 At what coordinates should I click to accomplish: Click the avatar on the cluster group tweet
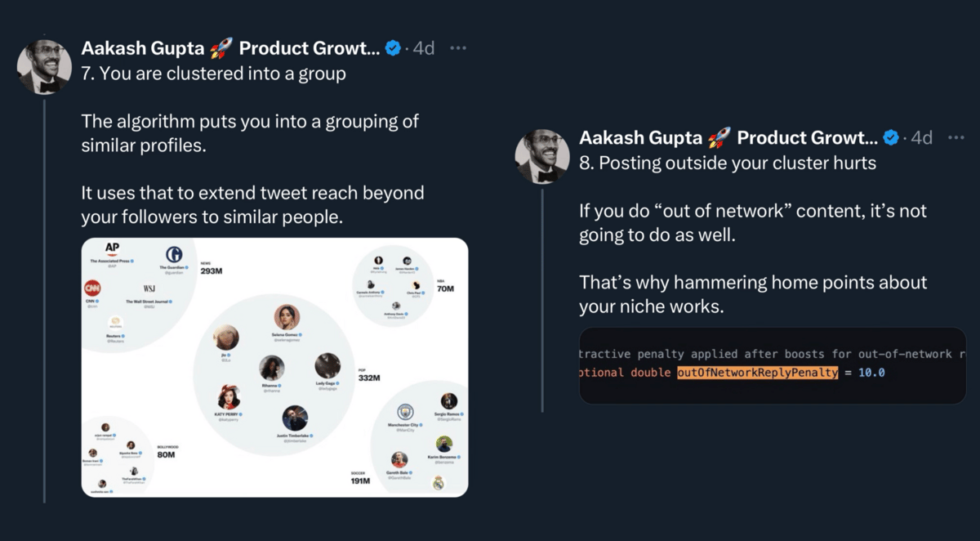pos(44,66)
